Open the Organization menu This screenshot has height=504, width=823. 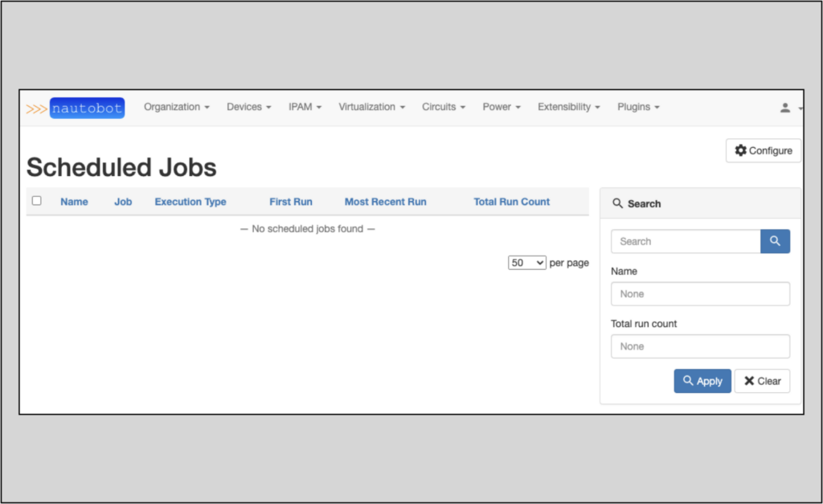point(176,107)
